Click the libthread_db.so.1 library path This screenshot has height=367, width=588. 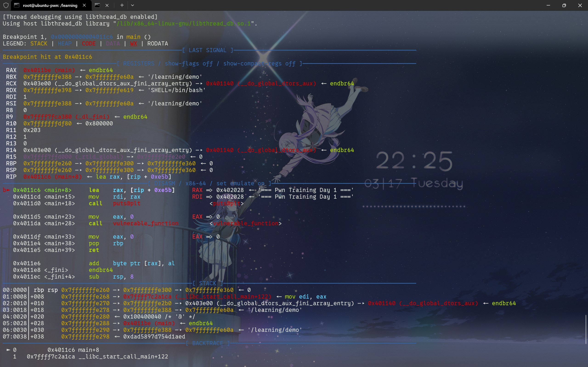tap(184, 24)
